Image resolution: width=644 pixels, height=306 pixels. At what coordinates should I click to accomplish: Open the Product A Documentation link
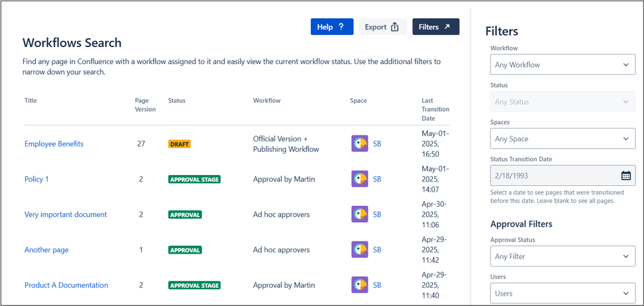click(66, 285)
